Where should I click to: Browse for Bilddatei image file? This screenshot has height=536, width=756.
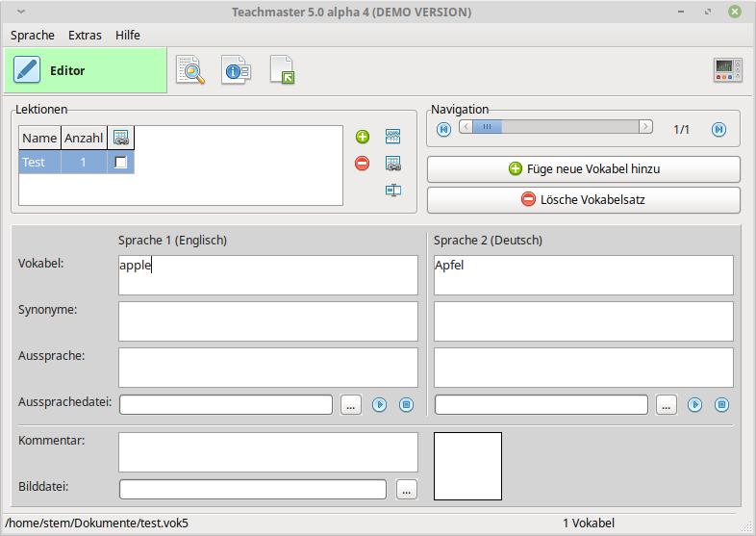(x=407, y=490)
